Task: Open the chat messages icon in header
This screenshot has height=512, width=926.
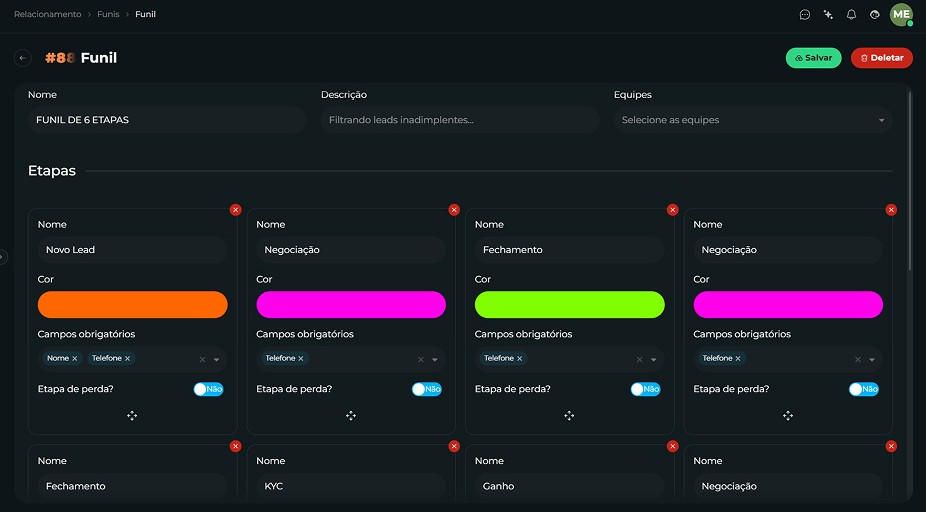Action: (x=804, y=15)
